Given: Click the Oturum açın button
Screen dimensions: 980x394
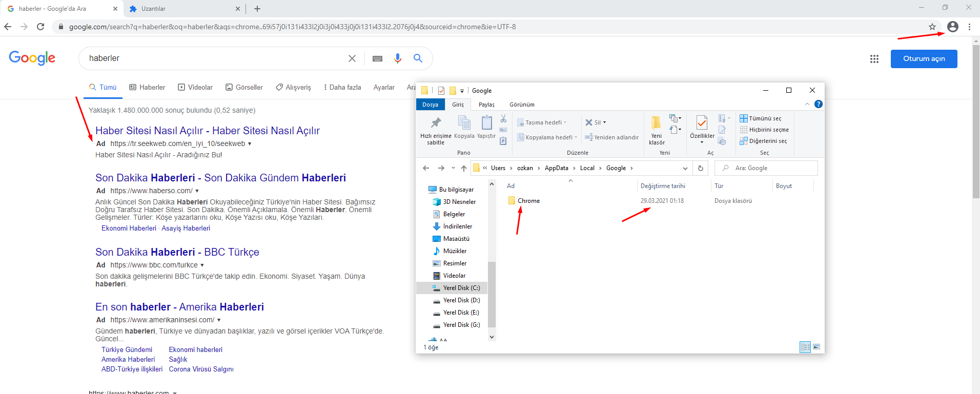Looking at the screenshot, I should [924, 59].
